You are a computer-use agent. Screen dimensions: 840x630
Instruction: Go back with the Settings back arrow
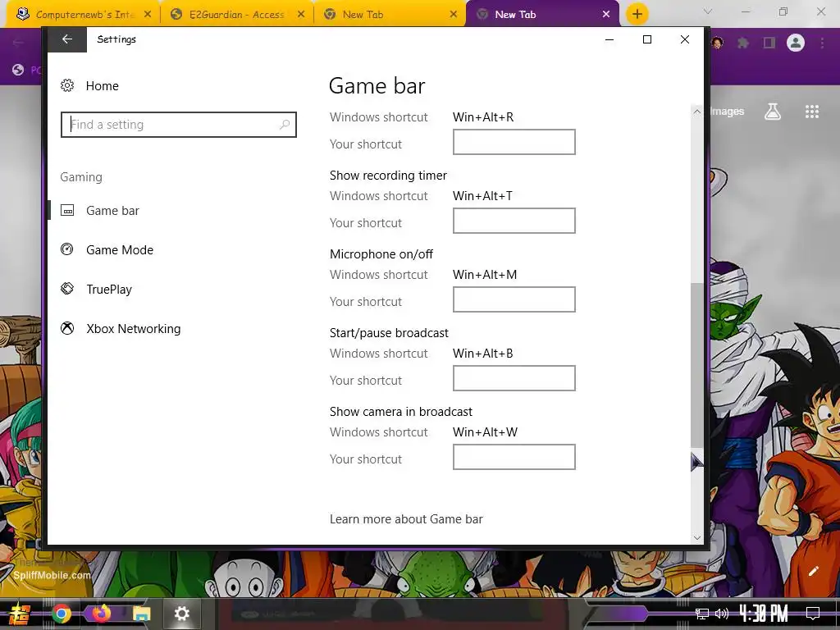click(x=67, y=39)
